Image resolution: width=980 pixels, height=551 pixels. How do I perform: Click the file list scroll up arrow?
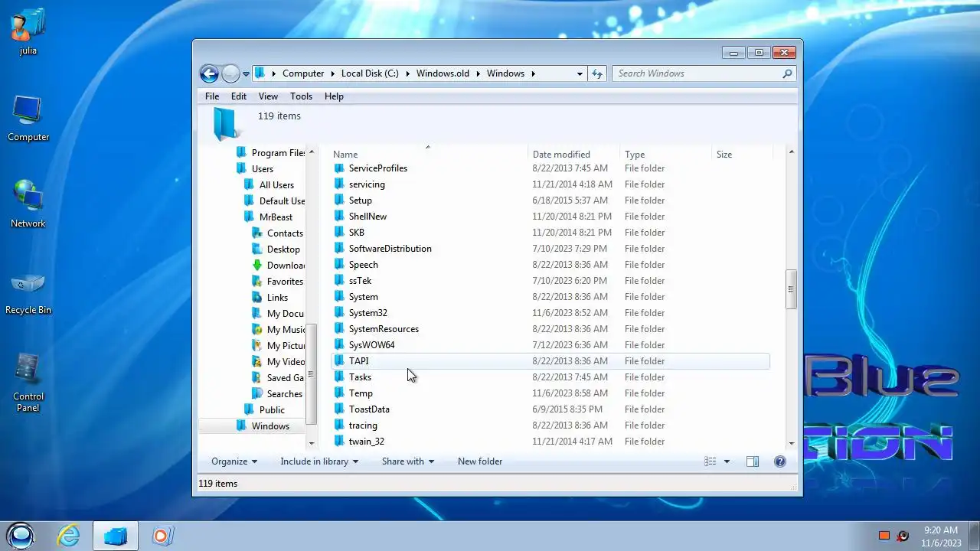(791, 152)
